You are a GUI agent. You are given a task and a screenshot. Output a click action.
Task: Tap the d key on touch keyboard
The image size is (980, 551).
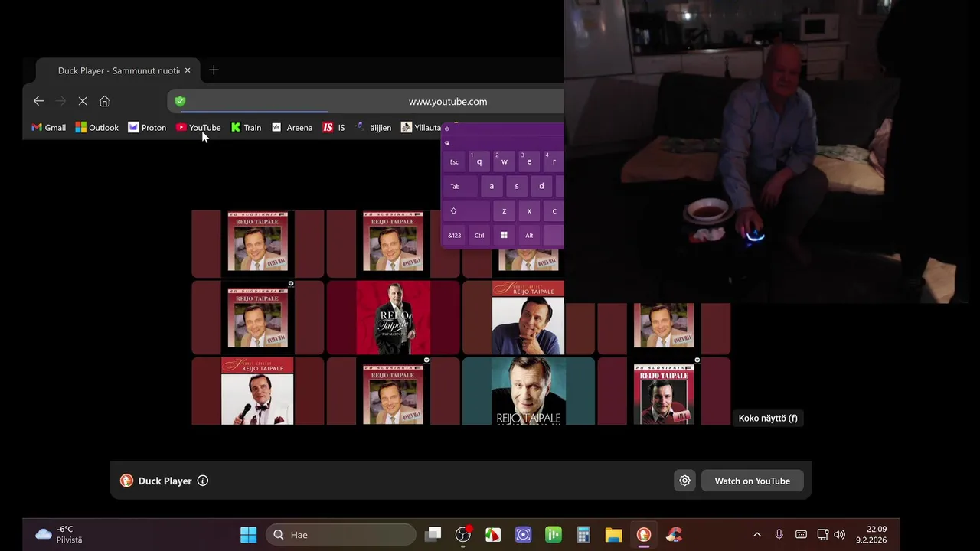click(x=541, y=186)
